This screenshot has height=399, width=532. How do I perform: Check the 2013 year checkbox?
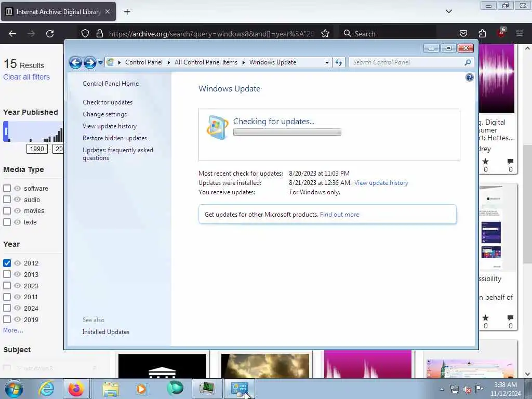tap(7, 274)
